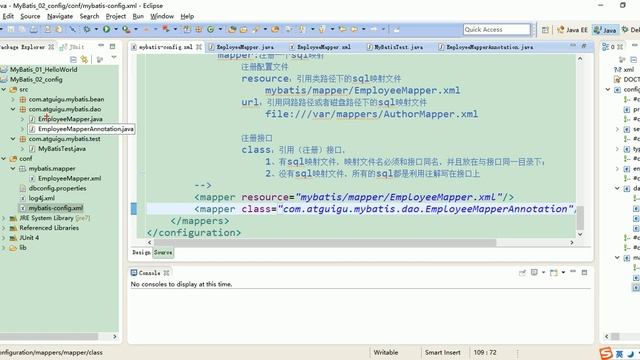Maximize the editor area
Image resolution: width=640 pixels, height=360 pixels.
point(584,46)
